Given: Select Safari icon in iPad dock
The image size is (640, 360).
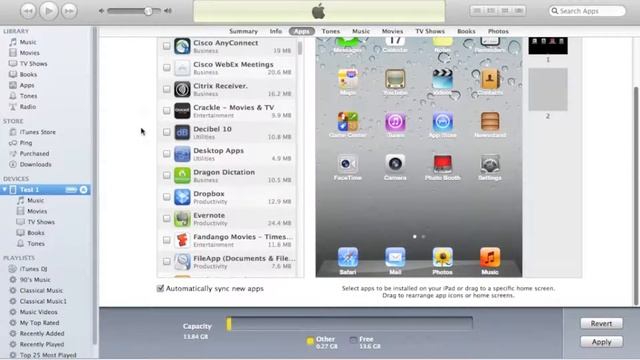Looking at the screenshot, I should [x=348, y=258].
